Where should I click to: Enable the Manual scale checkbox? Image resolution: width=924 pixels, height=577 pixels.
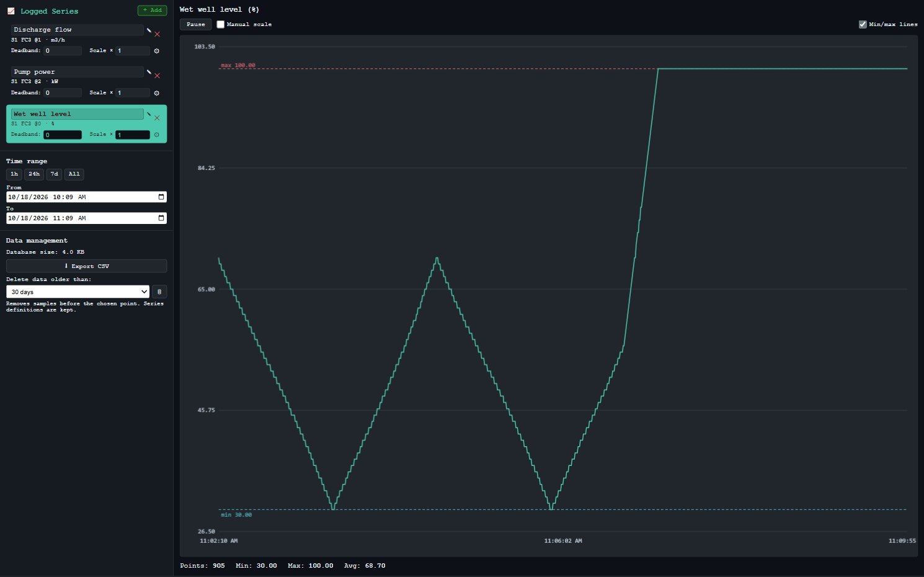click(x=220, y=24)
